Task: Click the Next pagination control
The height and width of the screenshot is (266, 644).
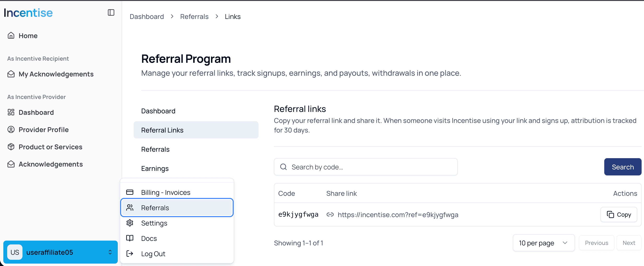Action: [629, 243]
